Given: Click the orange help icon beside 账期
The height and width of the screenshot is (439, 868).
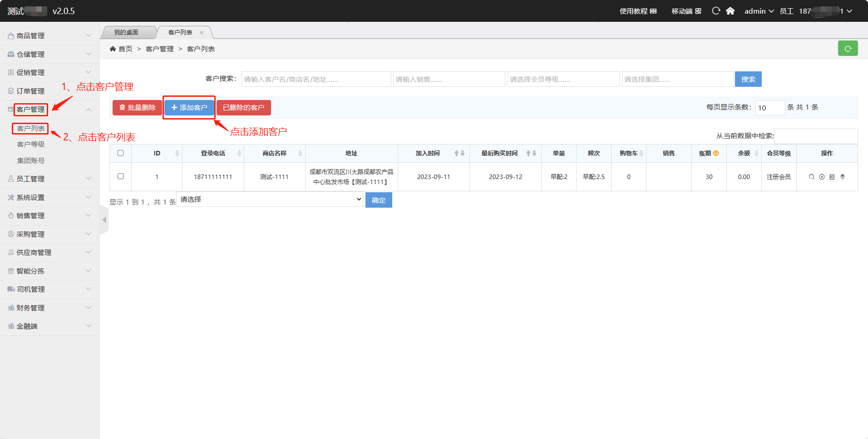Looking at the screenshot, I should (716, 154).
